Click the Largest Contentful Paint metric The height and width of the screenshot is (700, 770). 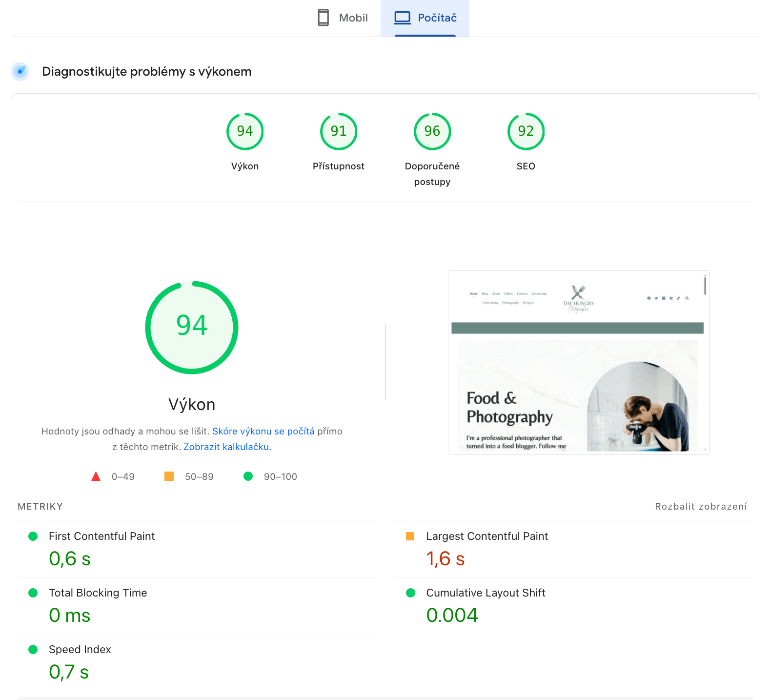coord(487,536)
